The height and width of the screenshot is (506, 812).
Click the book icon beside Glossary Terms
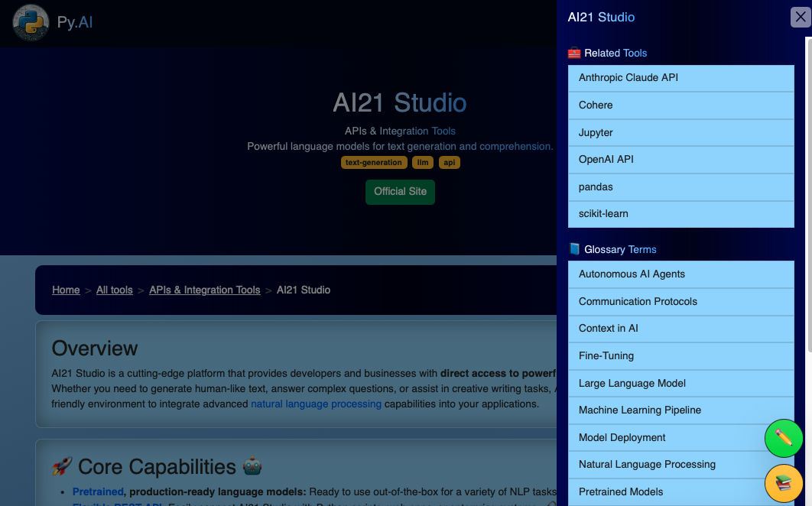(x=574, y=248)
